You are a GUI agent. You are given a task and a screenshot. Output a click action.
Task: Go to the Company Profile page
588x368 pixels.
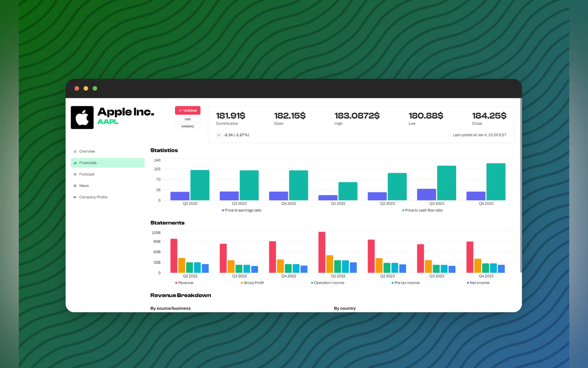93,197
